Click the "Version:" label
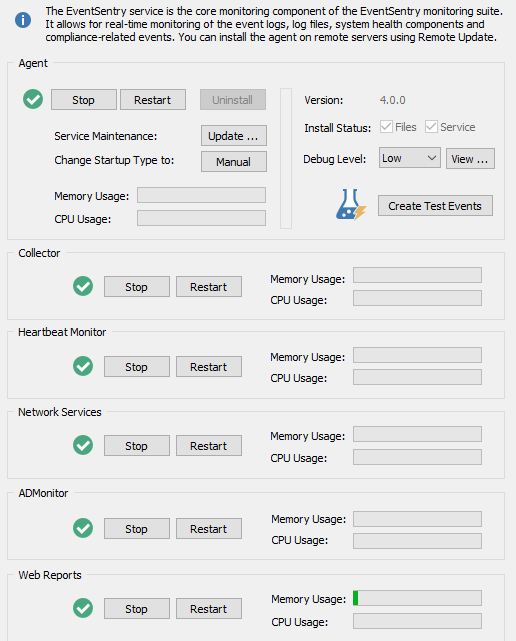Viewport: 516px width, 641px height. click(x=324, y=100)
